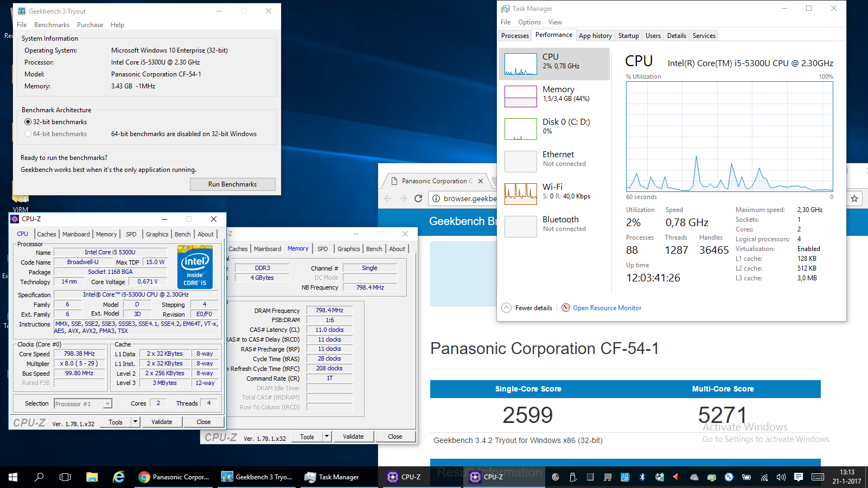
Task: Open the Start menu
Action: pyautogui.click(x=13, y=477)
